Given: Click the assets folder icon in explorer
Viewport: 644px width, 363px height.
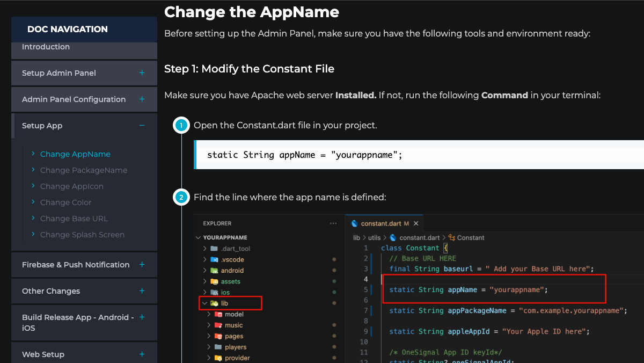Looking at the screenshot, I should click(x=214, y=281).
